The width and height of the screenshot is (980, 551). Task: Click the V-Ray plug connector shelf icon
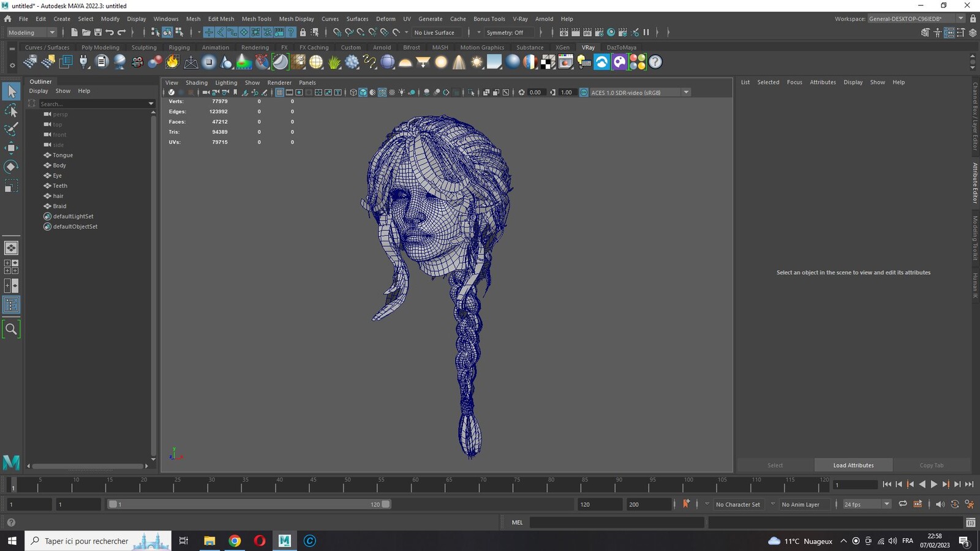coord(84,62)
